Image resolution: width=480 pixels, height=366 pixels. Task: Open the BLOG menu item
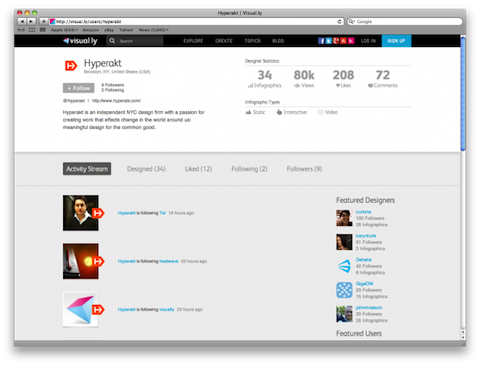click(x=278, y=41)
